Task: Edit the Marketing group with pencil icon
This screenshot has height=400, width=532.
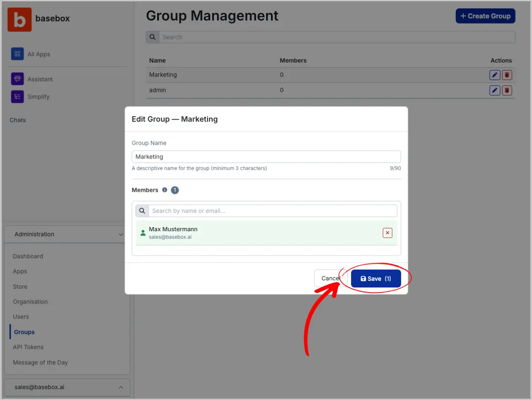Action: coord(495,75)
